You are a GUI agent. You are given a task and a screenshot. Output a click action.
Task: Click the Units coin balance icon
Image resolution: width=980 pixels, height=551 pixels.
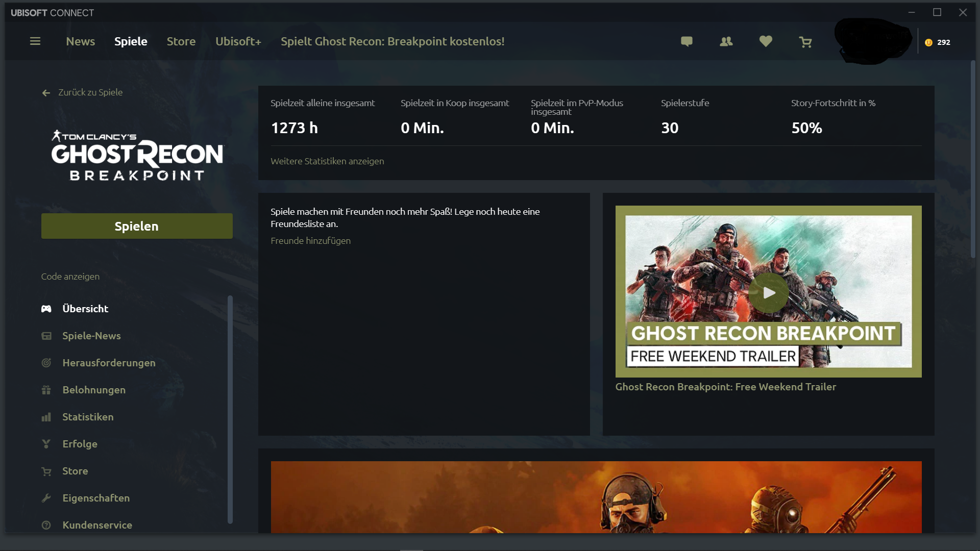coord(928,42)
